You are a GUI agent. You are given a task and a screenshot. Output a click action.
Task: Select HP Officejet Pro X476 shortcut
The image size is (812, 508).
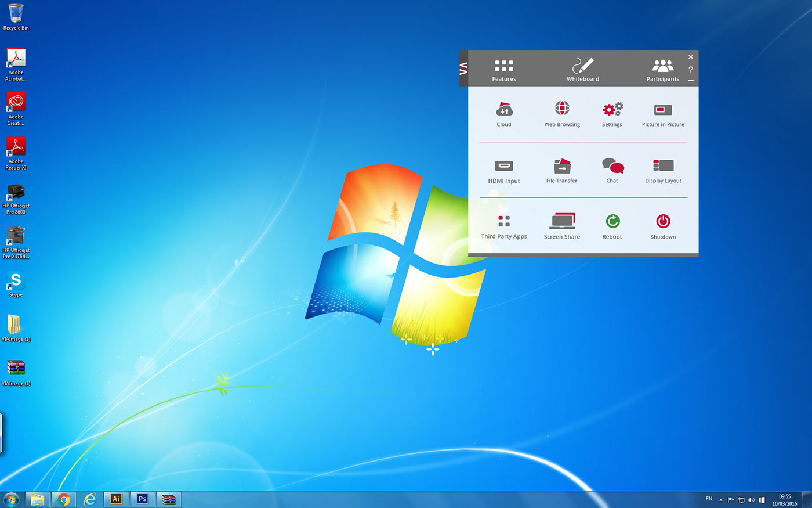coord(16,243)
